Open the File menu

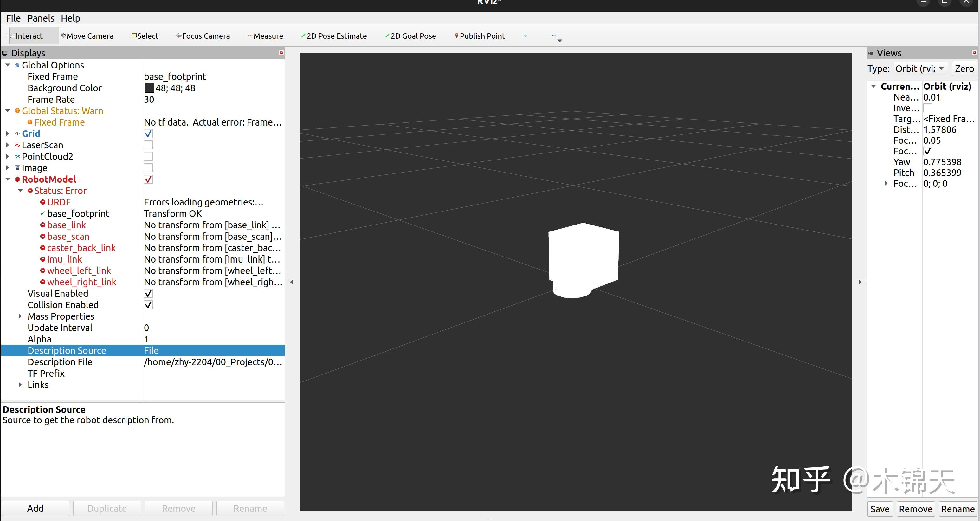(13, 18)
